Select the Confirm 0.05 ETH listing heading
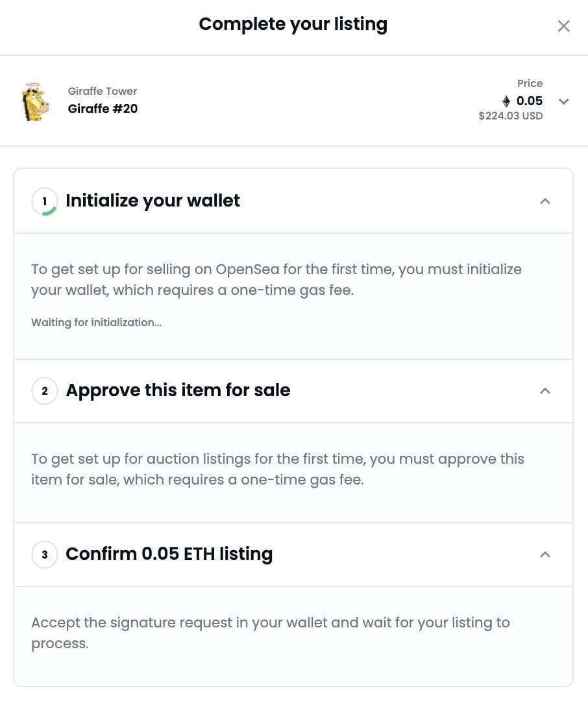 tap(169, 554)
